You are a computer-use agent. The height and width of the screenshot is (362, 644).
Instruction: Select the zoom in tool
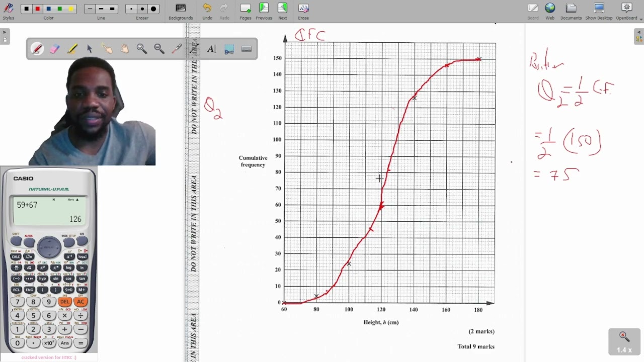pyautogui.click(x=141, y=49)
